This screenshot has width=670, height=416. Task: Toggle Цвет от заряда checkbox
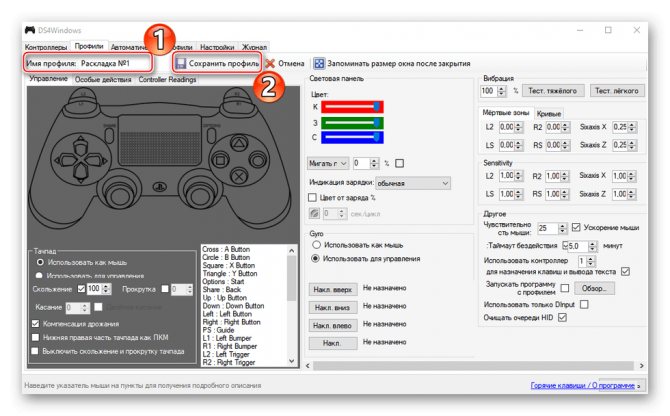312,198
